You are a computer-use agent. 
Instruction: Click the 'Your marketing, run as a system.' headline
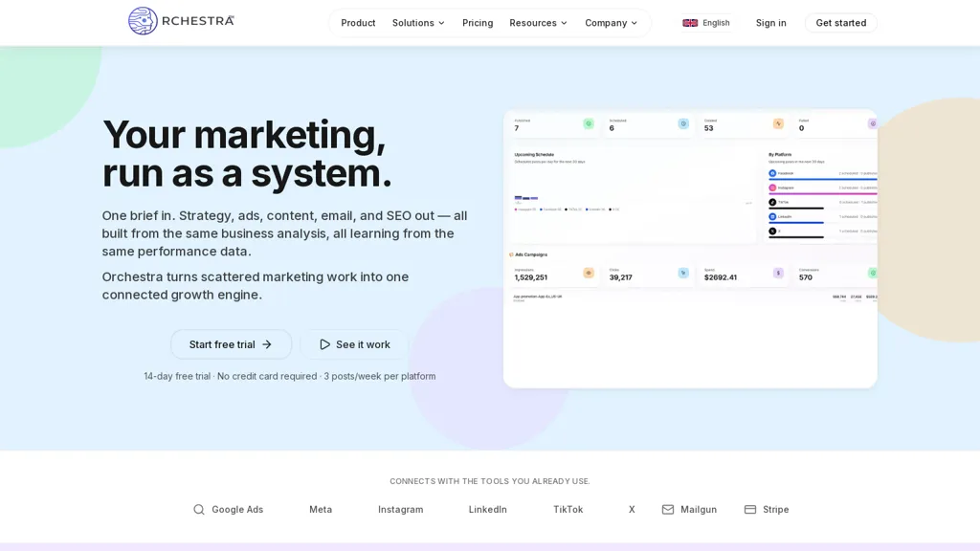(x=247, y=154)
